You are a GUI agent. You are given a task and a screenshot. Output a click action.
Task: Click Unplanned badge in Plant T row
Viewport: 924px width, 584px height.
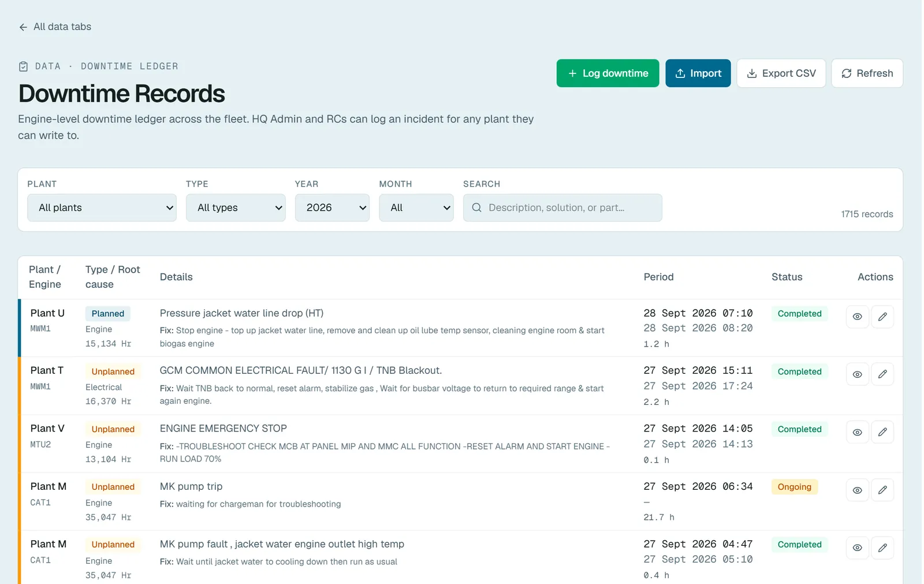(x=113, y=371)
